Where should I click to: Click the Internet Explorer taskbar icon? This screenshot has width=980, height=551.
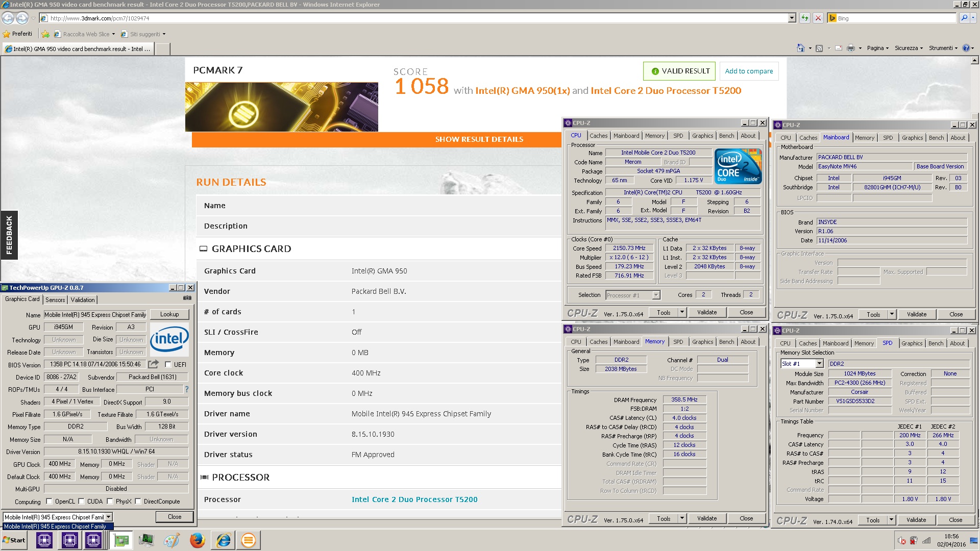click(224, 540)
